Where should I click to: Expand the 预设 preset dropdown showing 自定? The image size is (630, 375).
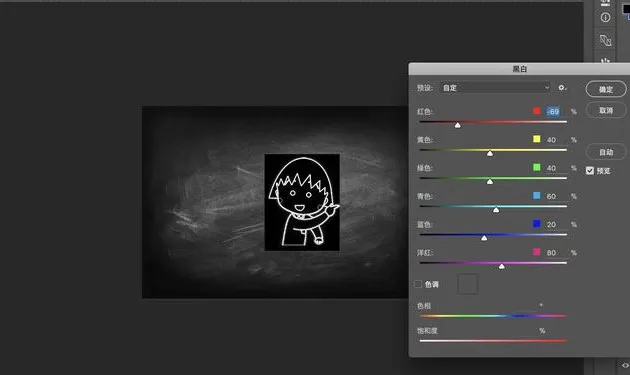(495, 88)
